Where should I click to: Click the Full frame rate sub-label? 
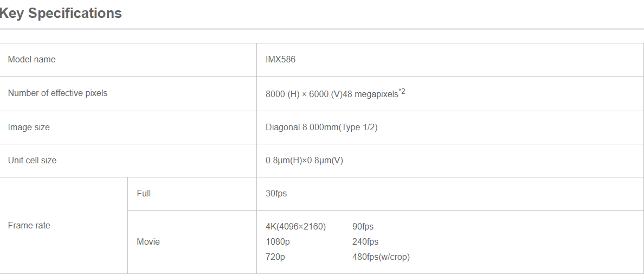[x=144, y=194]
